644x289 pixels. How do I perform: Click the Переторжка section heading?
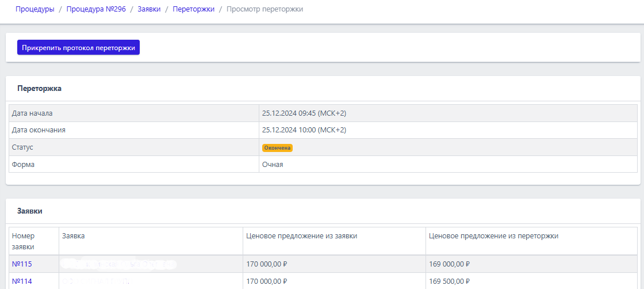click(39, 89)
